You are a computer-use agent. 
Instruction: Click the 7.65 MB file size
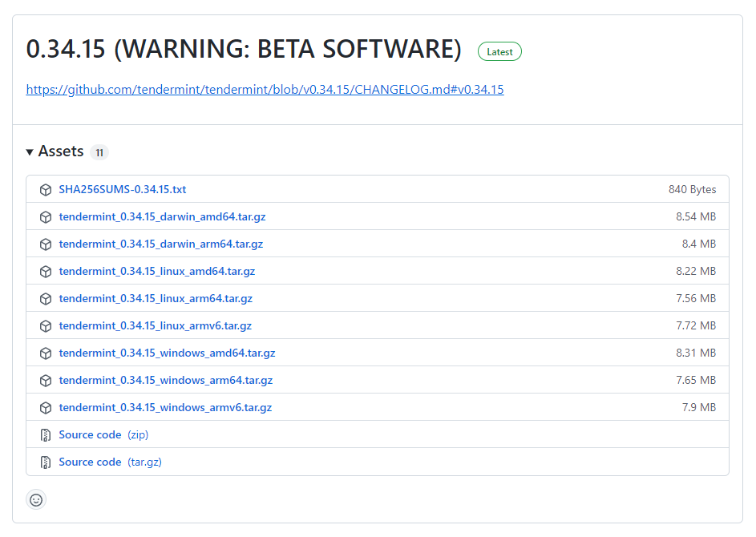tap(696, 381)
